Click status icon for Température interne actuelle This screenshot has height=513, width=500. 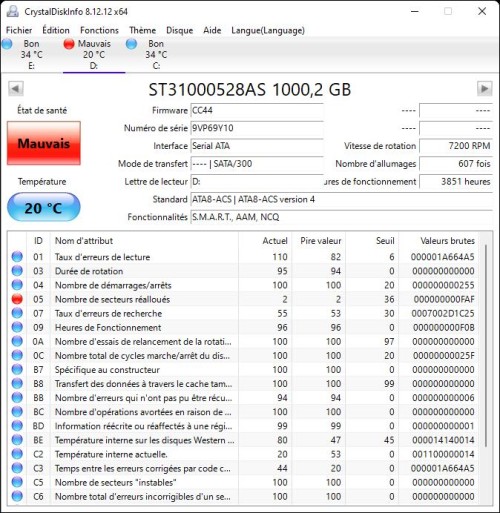tap(17, 454)
